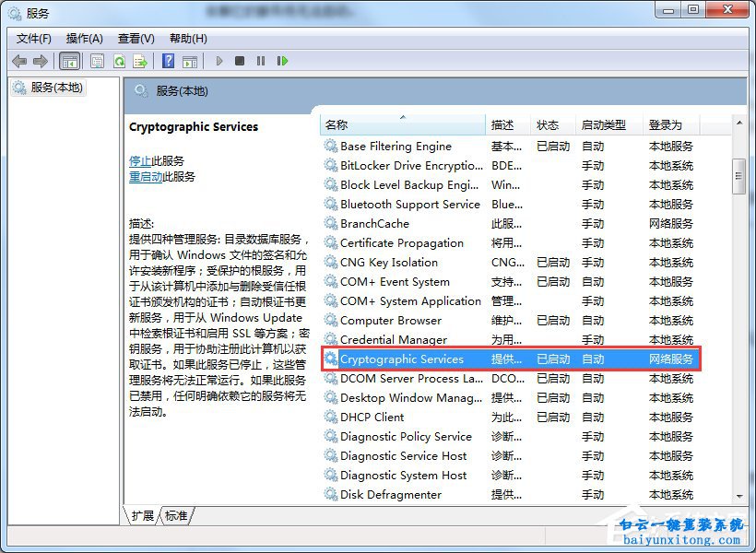
Task: Open Help with the blue question mark icon
Action: 168,61
